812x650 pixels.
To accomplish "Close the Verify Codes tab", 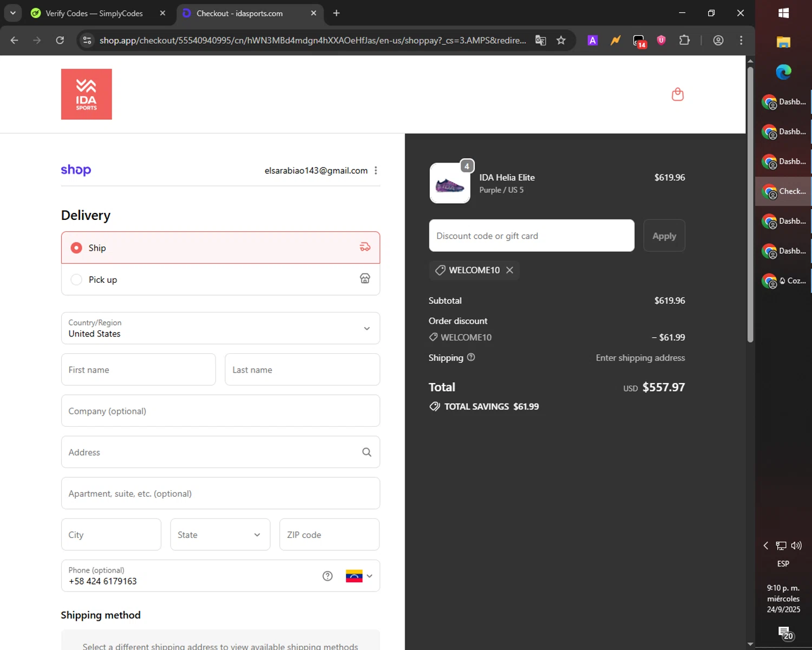I will [x=162, y=13].
